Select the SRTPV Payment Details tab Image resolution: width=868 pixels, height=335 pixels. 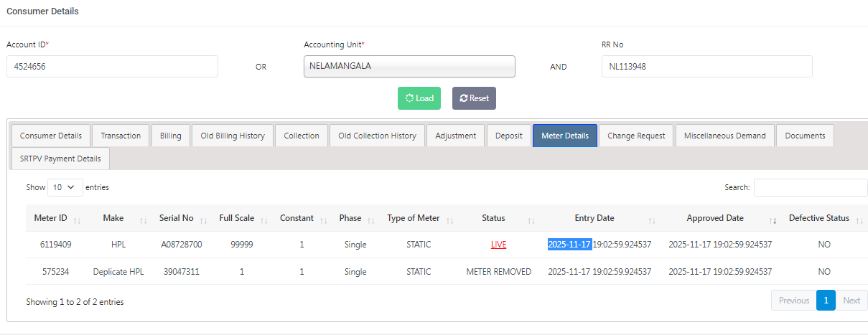[x=60, y=159]
